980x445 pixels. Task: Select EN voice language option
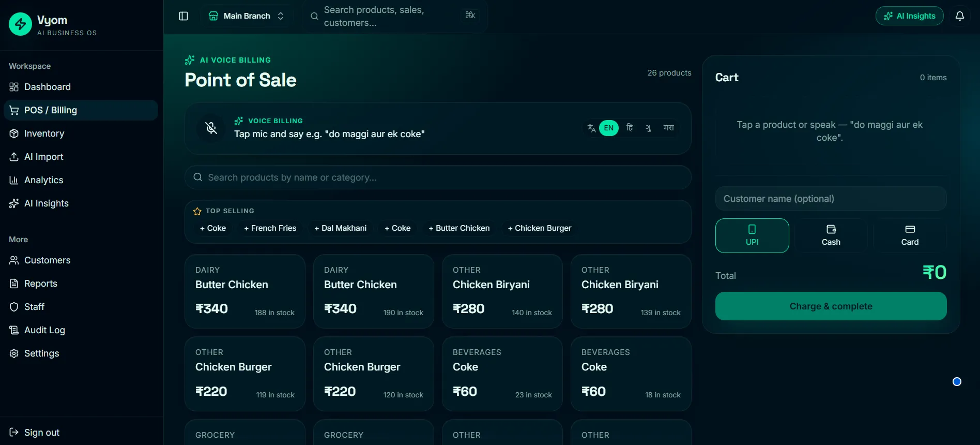[x=609, y=128]
